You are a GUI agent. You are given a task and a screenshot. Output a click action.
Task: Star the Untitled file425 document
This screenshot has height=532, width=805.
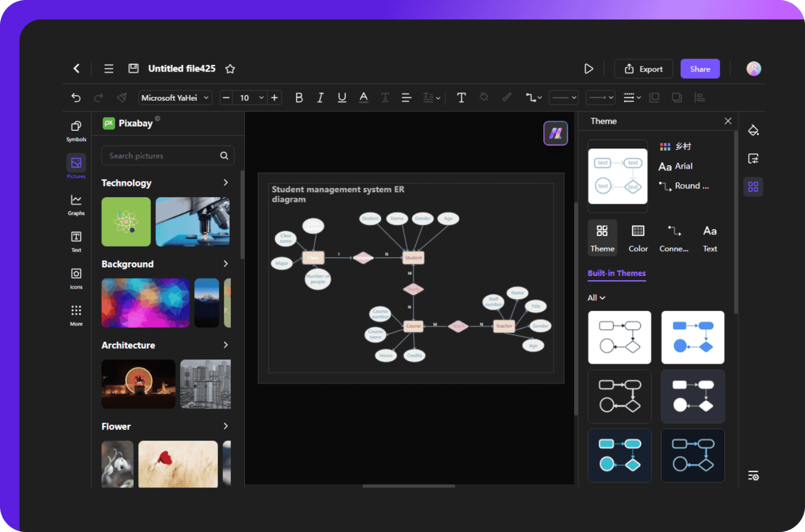point(230,69)
